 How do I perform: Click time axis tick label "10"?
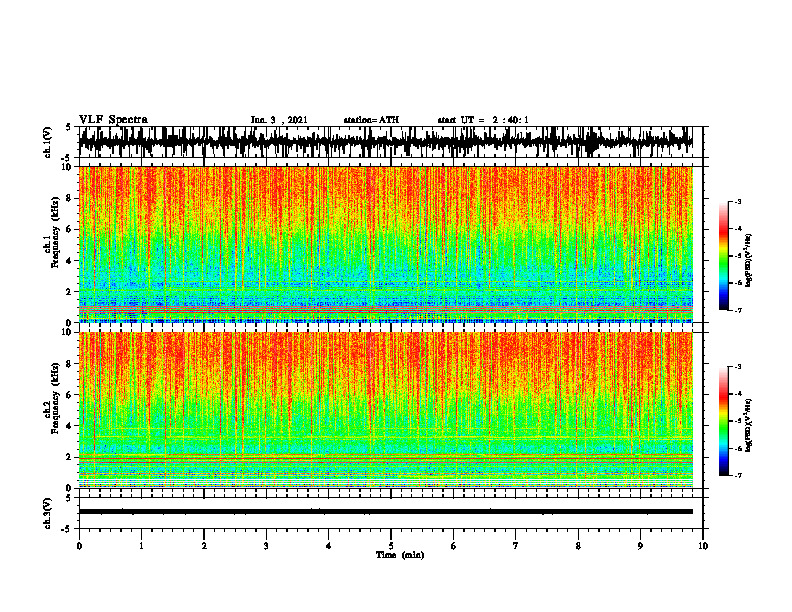coord(703,546)
